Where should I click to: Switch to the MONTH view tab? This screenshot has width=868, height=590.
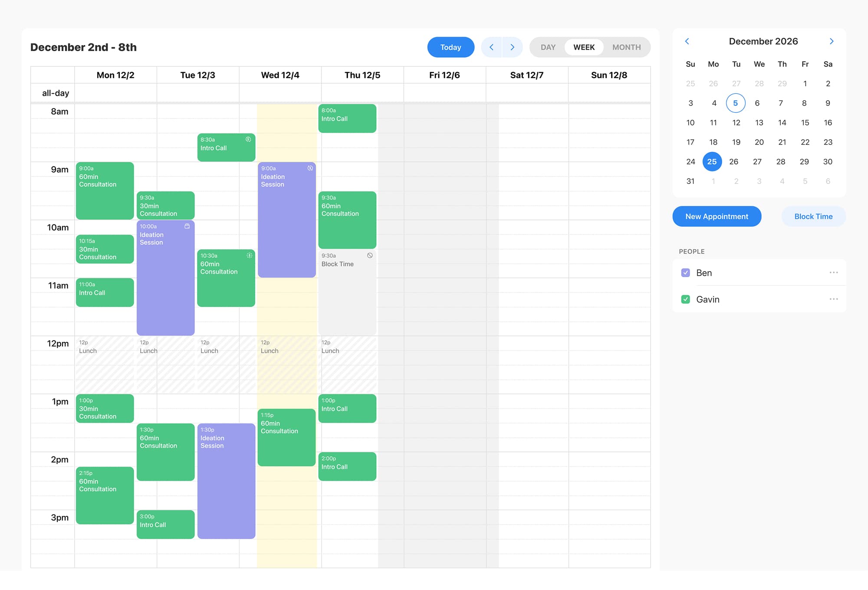tap(626, 47)
